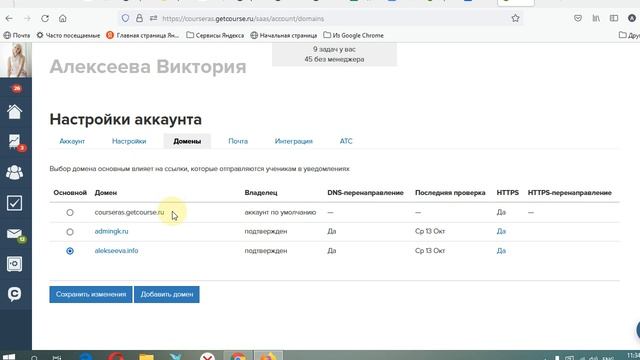Open Главная страница Яндекс bookmark
Screen dimensions: 640x360
coord(142,36)
